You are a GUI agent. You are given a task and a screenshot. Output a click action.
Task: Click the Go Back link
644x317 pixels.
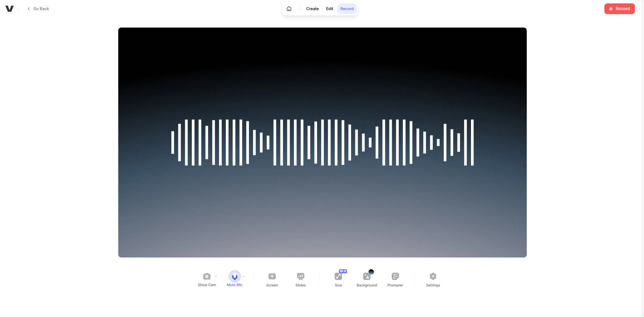click(x=38, y=8)
